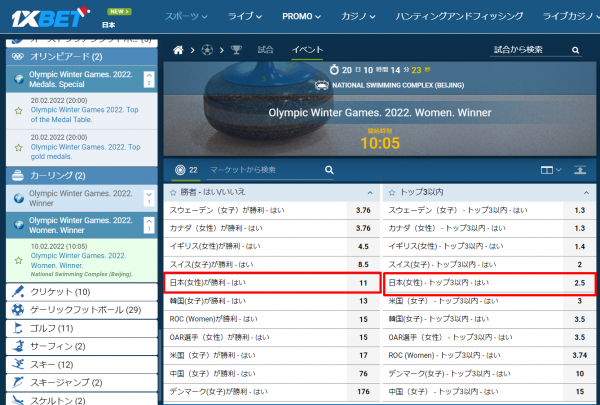Open the スポーツ menu
This screenshot has width=600, height=405.
[186, 16]
